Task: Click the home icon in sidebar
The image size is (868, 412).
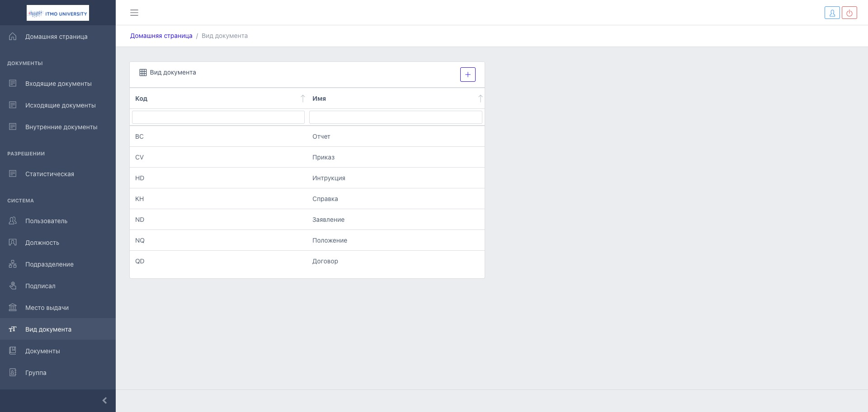Action: pyautogui.click(x=13, y=37)
